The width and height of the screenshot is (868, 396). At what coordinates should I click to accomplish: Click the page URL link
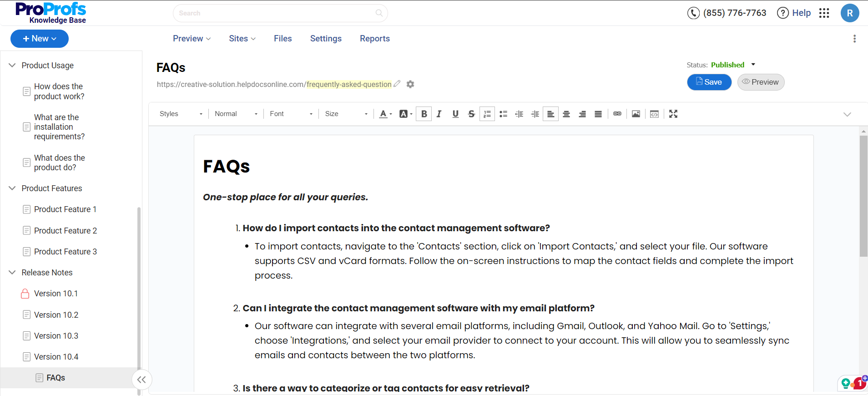pos(274,84)
